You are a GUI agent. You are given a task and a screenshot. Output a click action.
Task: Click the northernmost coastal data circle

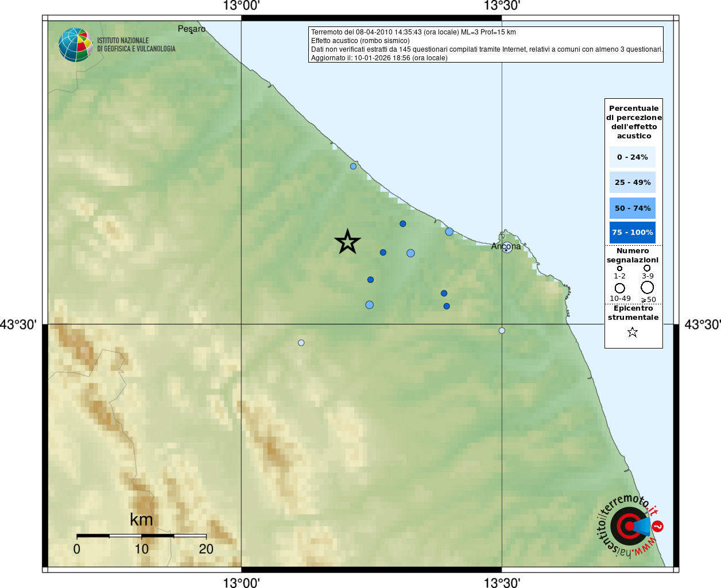click(x=353, y=167)
